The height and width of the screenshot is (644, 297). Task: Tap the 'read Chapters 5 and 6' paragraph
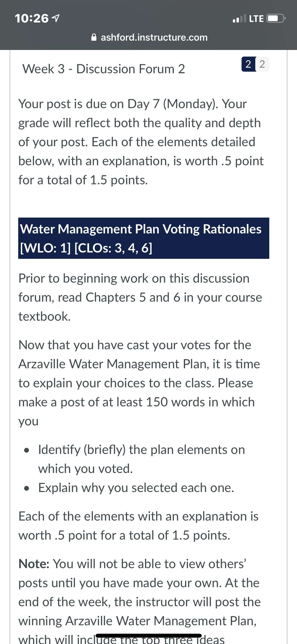tap(140, 297)
